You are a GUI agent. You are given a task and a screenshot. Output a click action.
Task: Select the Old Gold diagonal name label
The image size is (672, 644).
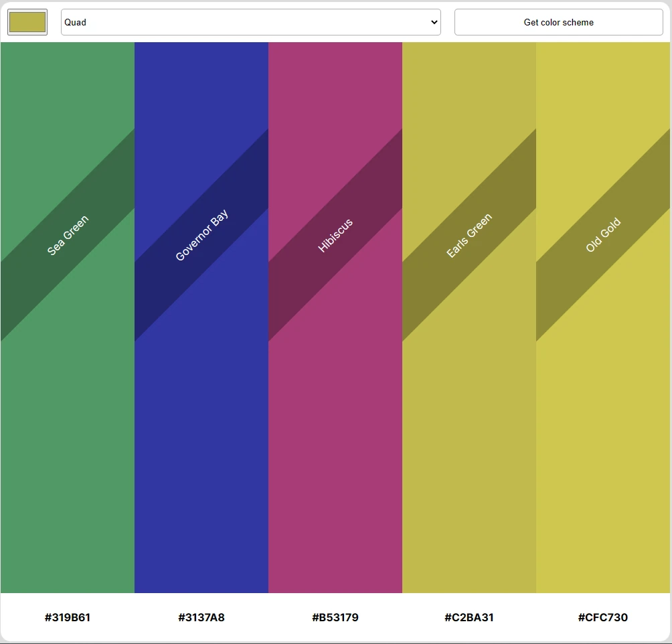603,235
